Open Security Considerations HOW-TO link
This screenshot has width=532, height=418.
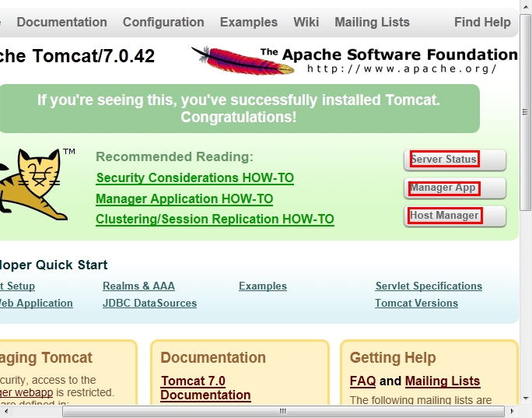point(194,178)
